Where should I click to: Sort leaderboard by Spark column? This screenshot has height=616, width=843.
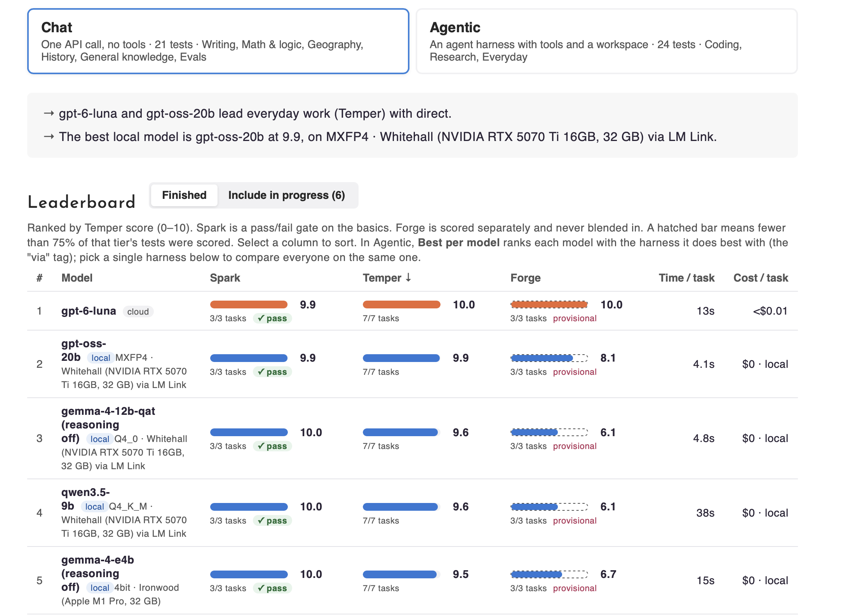point(225,278)
